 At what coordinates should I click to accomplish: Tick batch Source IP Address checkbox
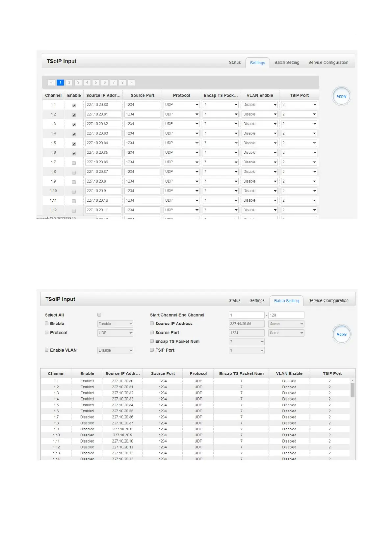152,323
